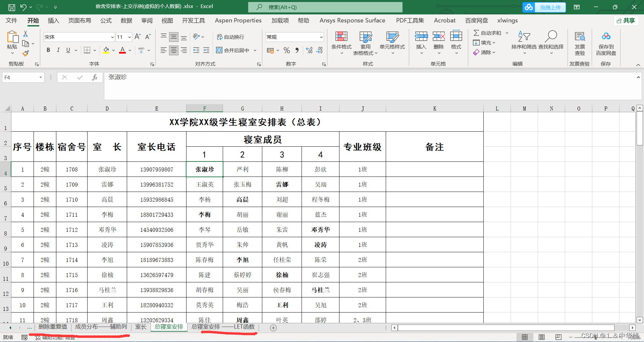644x342 pixels.
Task: Switch to sheet tab 删除重复值
Action: (x=53, y=327)
